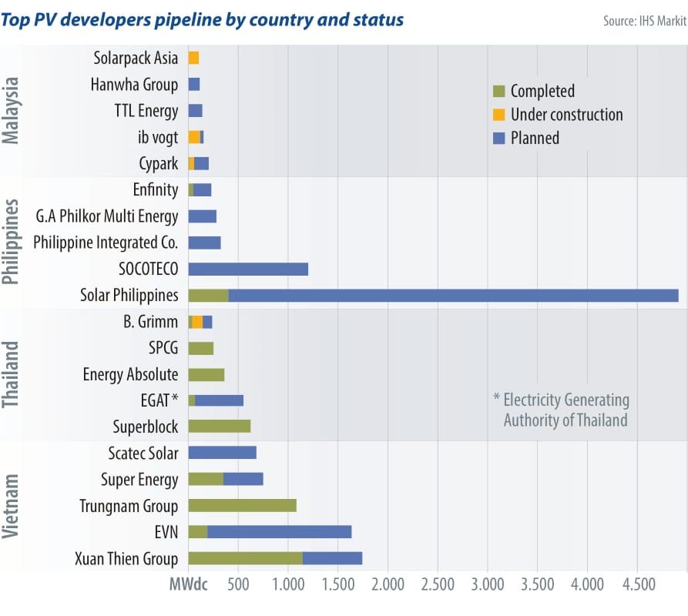Click the green Completed legend swatch
688x616 pixels.
point(498,92)
